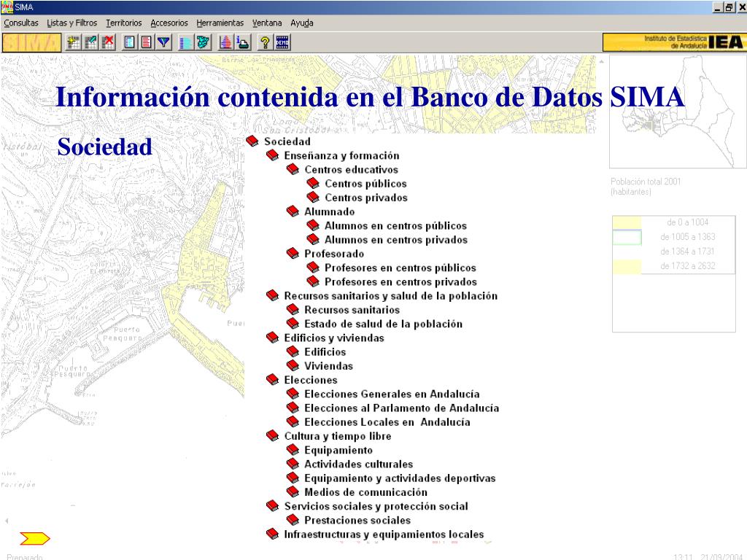747x560 pixels.
Task: Click book icon beside Elecciones
Action: click(x=272, y=379)
